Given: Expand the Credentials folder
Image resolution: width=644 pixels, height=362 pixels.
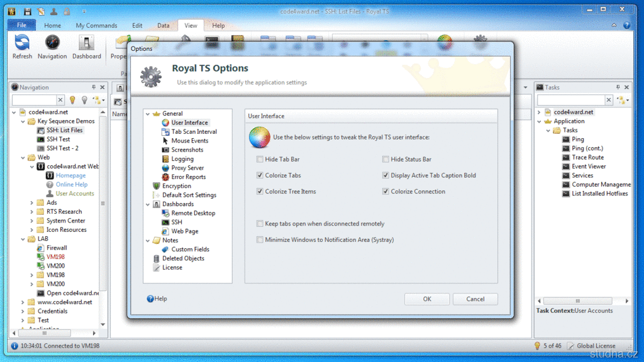Looking at the screenshot, I should click(23, 311).
